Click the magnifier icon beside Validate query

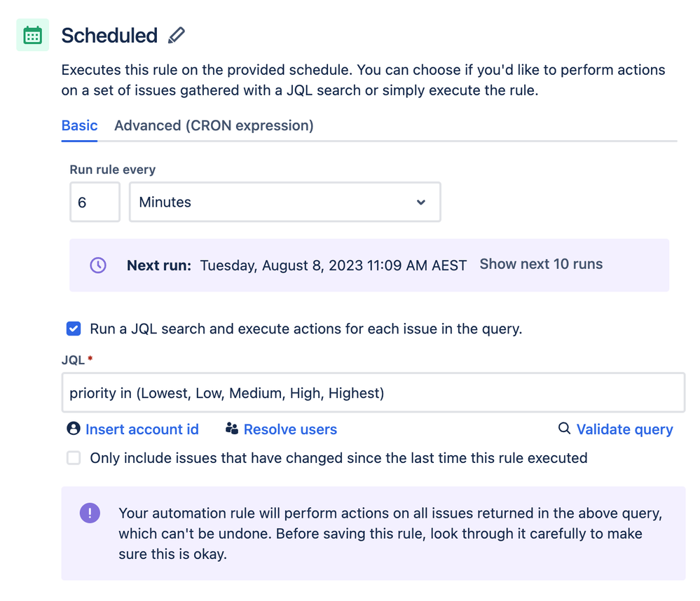(564, 428)
